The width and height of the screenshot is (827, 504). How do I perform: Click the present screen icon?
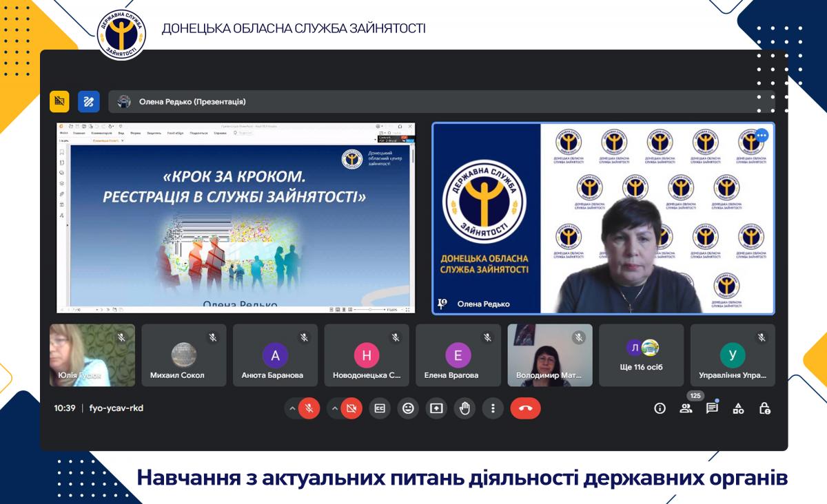pos(436,408)
